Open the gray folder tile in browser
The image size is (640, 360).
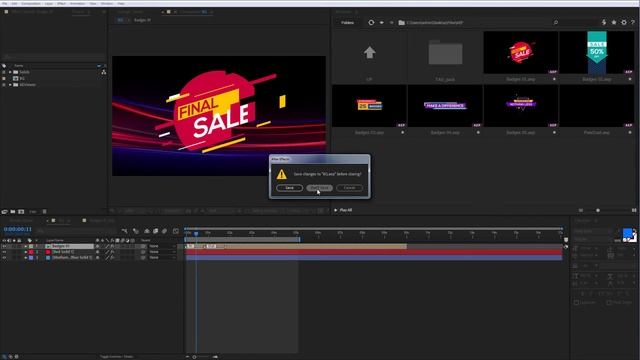pos(445,53)
